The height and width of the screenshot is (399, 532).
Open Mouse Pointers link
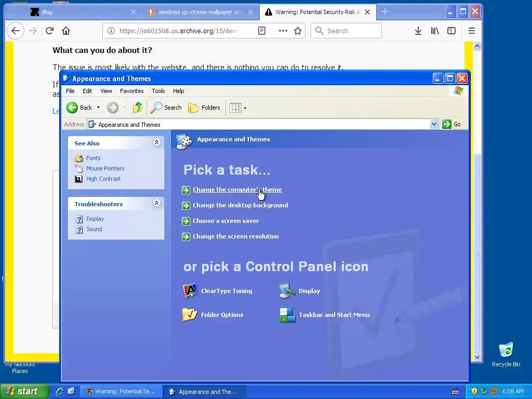tap(105, 168)
